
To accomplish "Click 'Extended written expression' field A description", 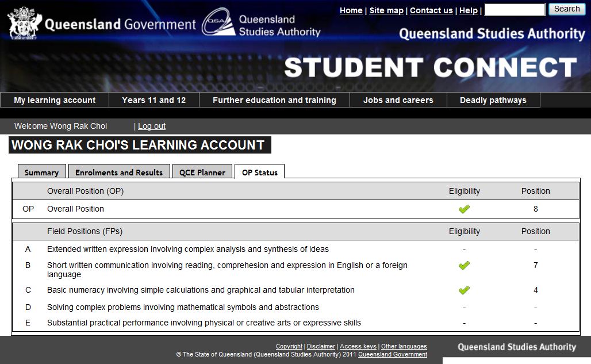I will tap(187, 249).
